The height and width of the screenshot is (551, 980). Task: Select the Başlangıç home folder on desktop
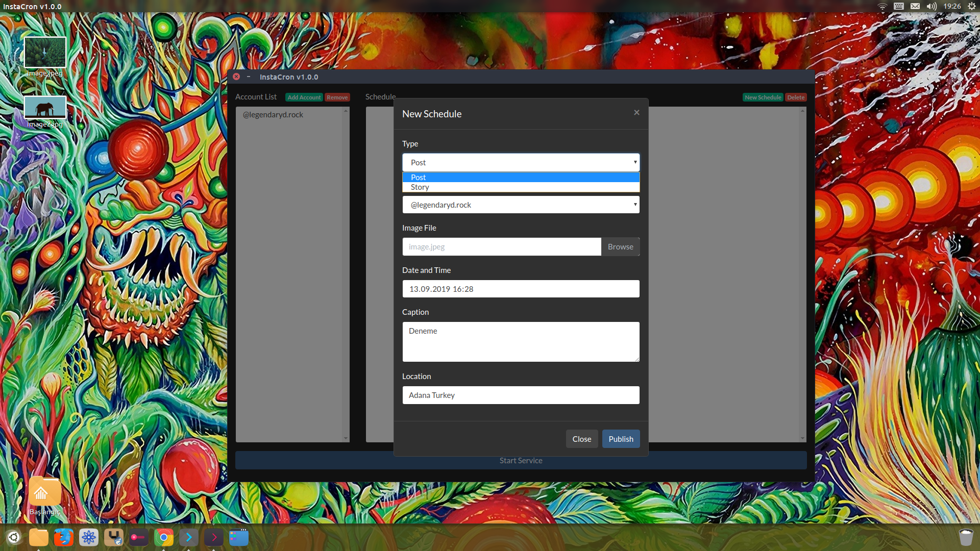pyautogui.click(x=45, y=491)
